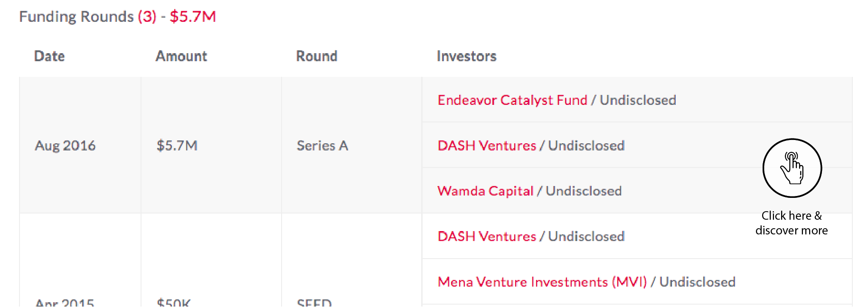Select the Series A round cell

tap(322, 146)
